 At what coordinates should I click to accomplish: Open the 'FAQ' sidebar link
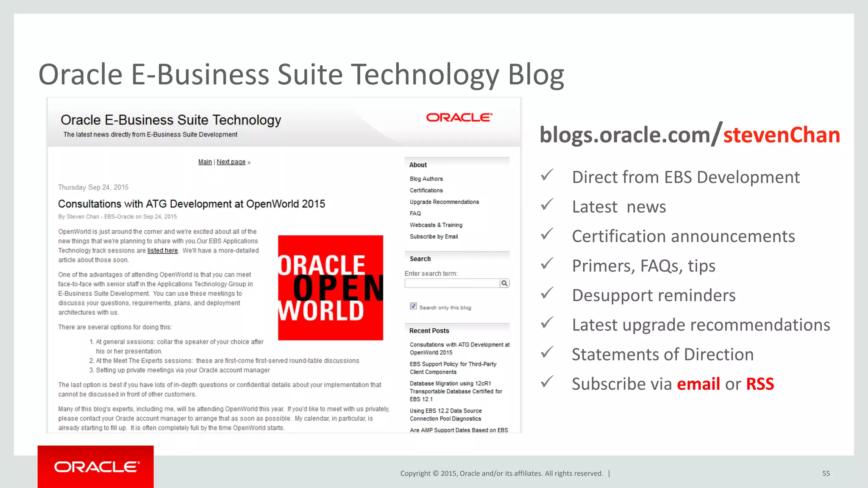pyautogui.click(x=415, y=213)
